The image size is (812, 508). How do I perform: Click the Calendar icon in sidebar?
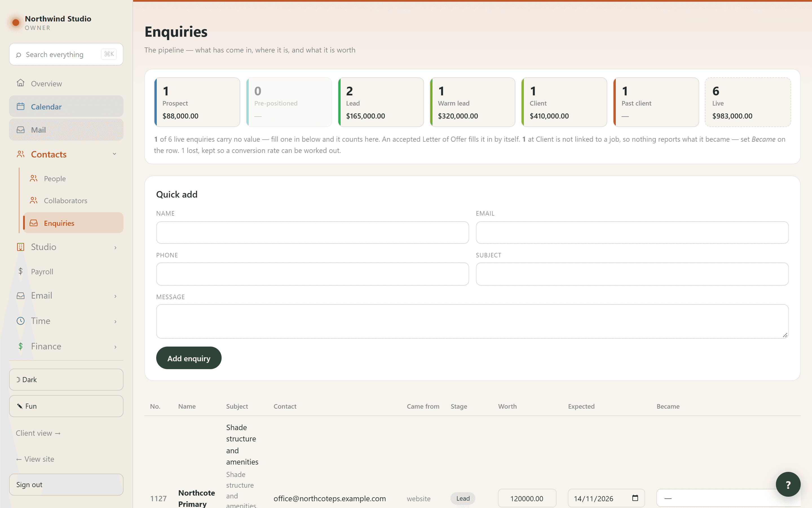tap(21, 106)
